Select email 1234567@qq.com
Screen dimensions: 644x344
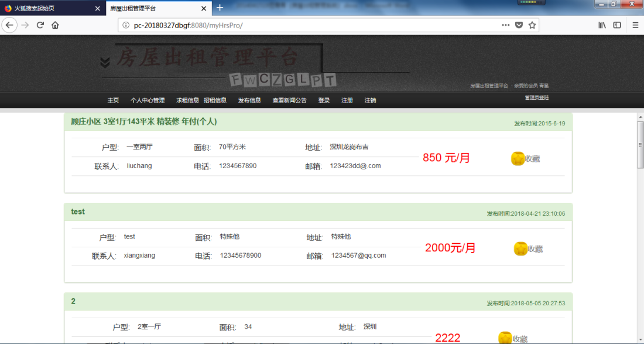click(358, 256)
